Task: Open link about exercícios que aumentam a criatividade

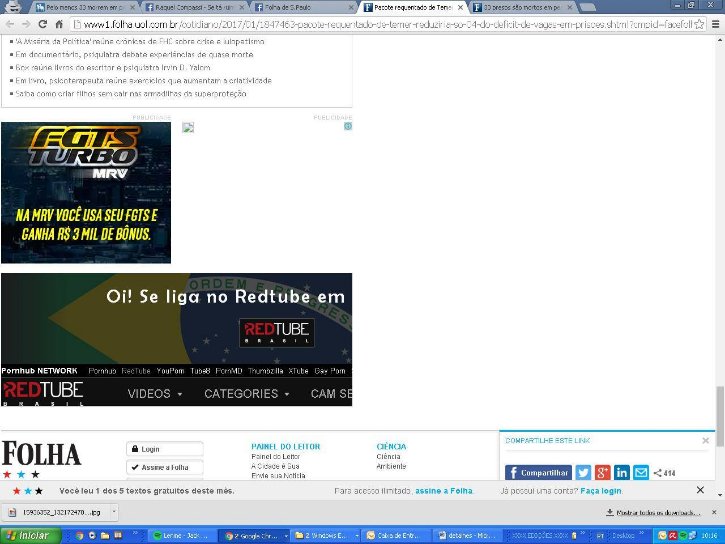Action: [x=143, y=80]
